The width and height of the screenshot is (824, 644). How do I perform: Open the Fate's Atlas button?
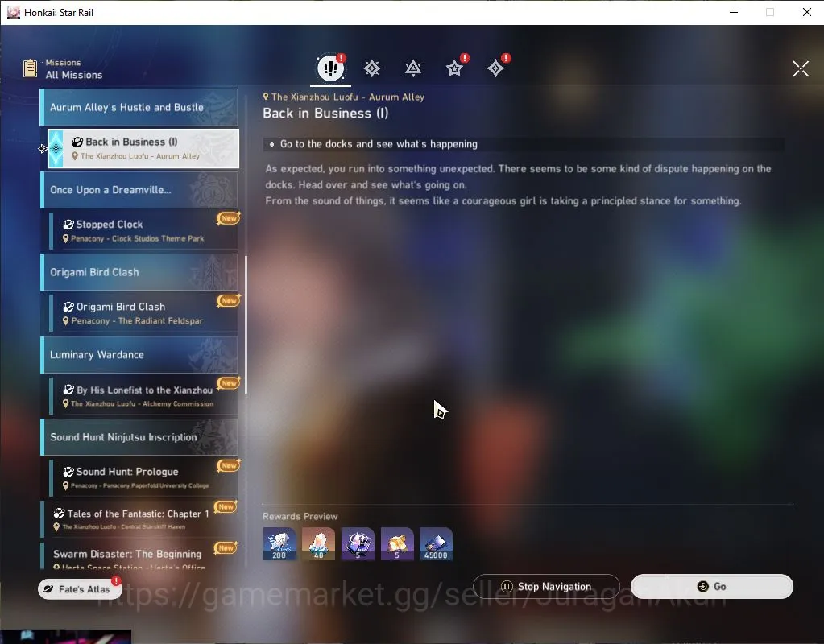click(x=80, y=588)
